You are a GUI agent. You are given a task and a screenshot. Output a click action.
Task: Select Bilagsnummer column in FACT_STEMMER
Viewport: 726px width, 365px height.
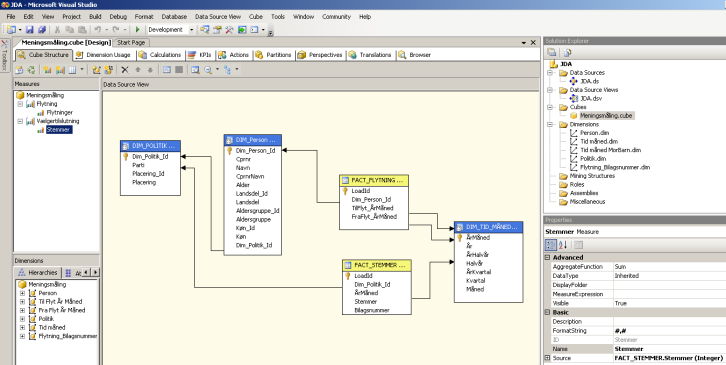click(372, 310)
